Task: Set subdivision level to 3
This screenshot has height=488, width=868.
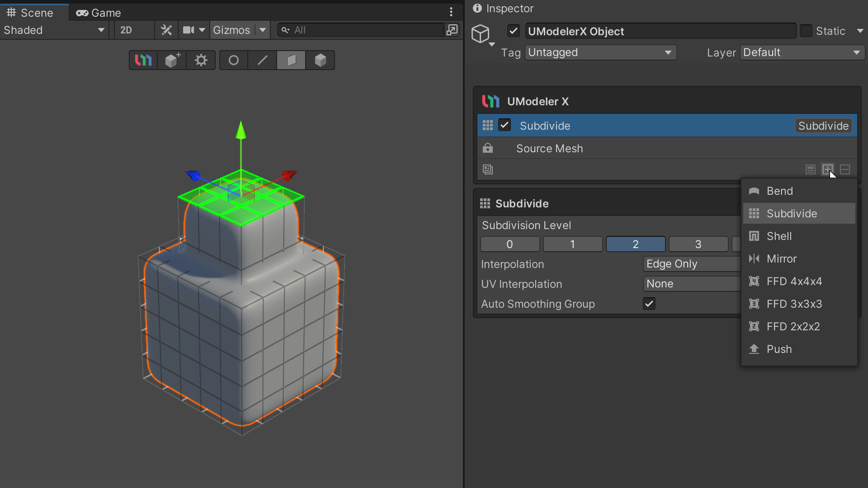Action: 698,244
